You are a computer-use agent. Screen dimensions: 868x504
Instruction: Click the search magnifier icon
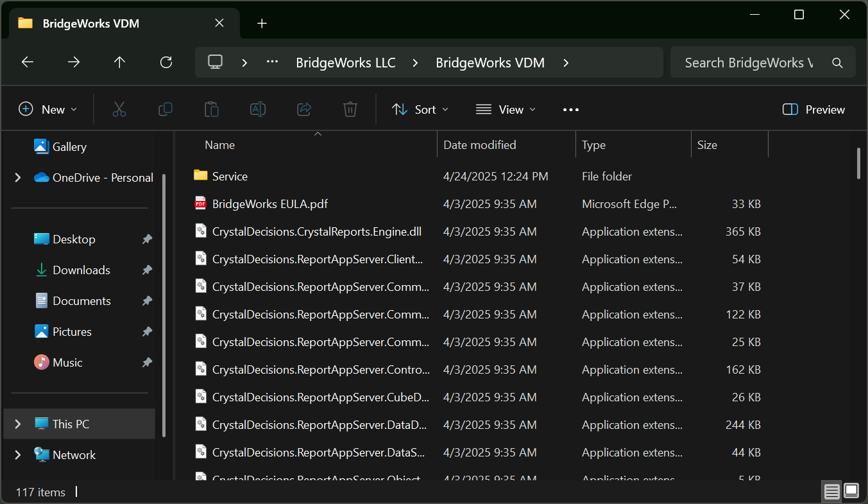click(x=837, y=63)
